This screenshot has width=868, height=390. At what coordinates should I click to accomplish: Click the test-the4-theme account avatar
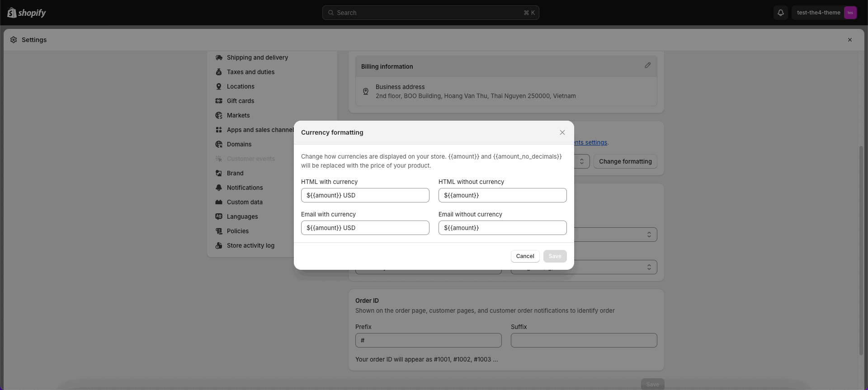[x=850, y=13]
